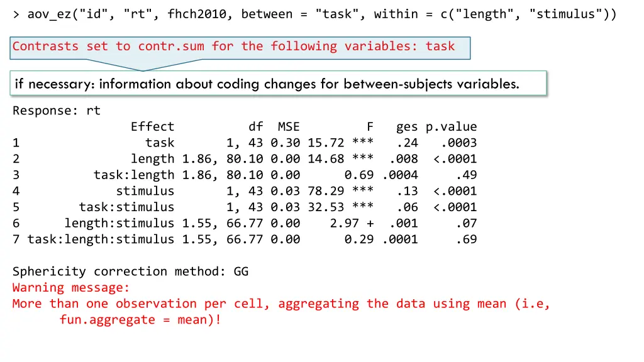Click the stimulus F value 78.29
Screen dimensions: 644x362
[326, 191]
